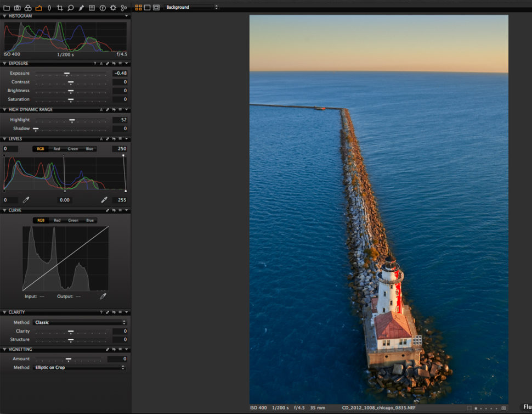
Task: Edit the Levels highlight input field showing 250
Action: click(120, 149)
